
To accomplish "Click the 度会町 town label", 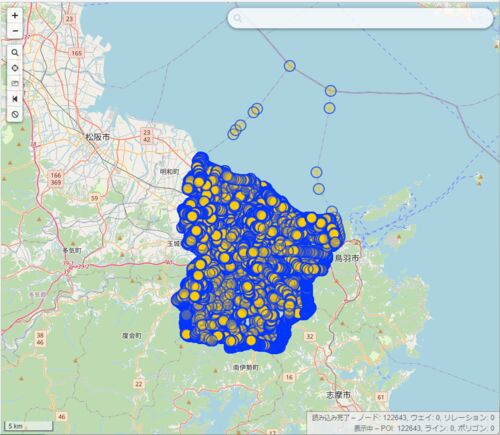I will click(x=132, y=335).
